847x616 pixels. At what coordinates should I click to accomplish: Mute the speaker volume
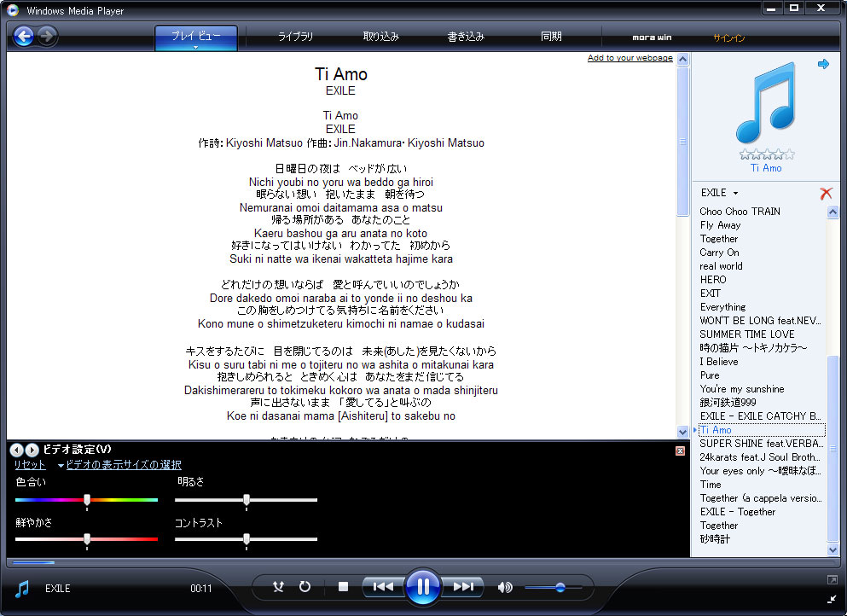point(504,587)
